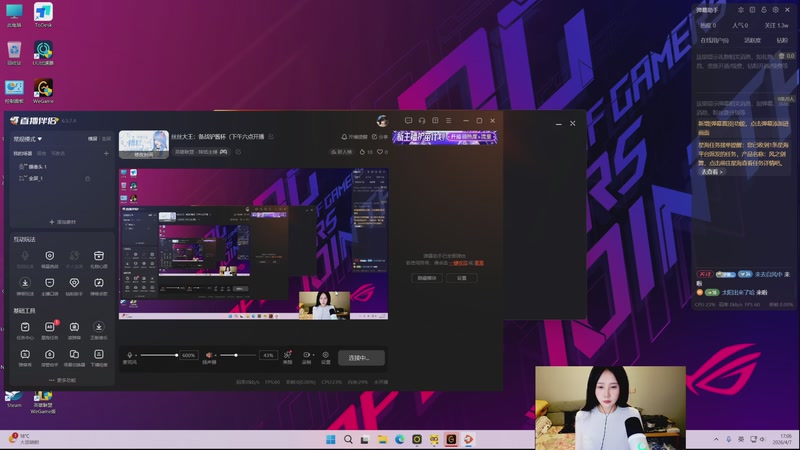Adjust the speaker volume slider
The height and width of the screenshot is (450, 800).
click(237, 355)
